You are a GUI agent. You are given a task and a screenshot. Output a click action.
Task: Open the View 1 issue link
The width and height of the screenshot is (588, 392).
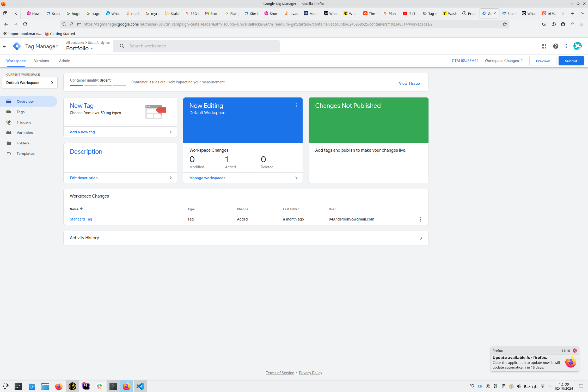(409, 83)
